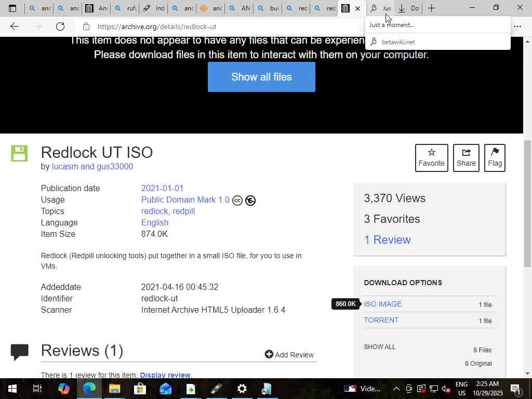Screen dimensions: 532x399
Task: Download the ISO IMAGE file
Action: 383,304
